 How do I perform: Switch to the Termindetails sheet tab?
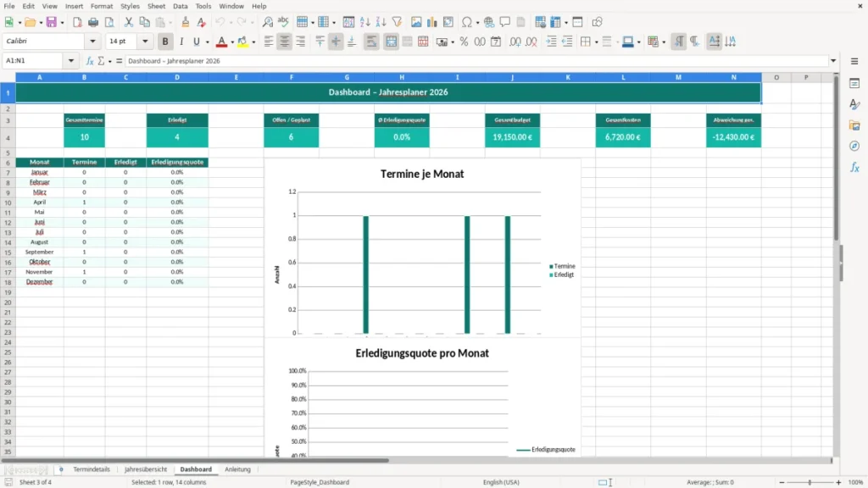click(x=92, y=469)
